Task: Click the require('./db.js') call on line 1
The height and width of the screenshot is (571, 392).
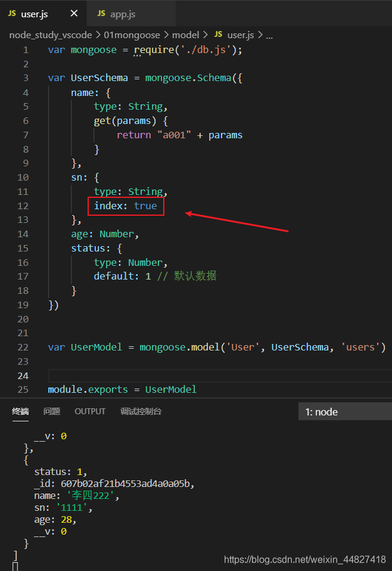Action: tap(185, 50)
